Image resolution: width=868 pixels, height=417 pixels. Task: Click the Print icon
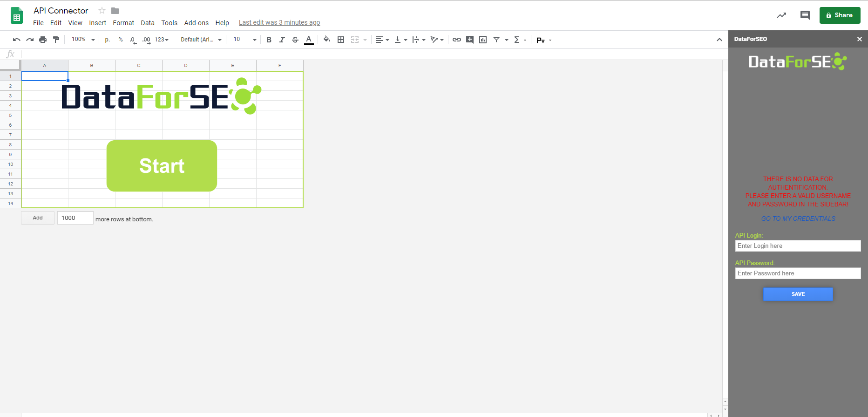(43, 40)
